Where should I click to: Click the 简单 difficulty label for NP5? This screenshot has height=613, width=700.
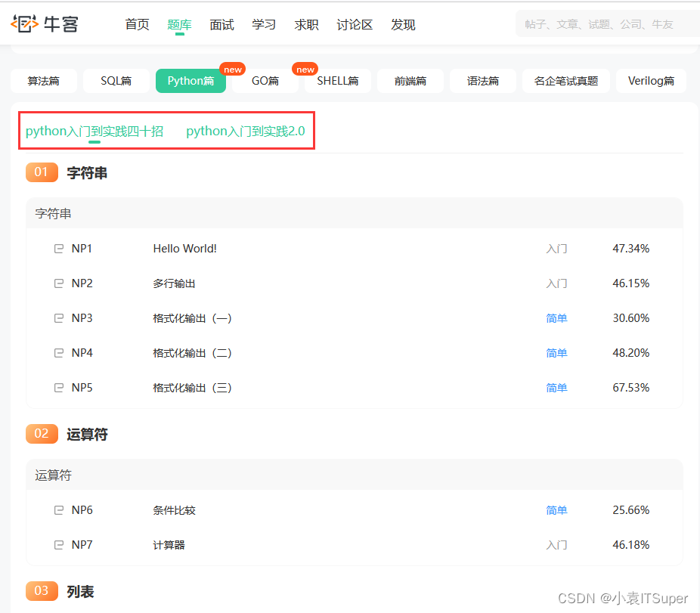click(x=556, y=388)
